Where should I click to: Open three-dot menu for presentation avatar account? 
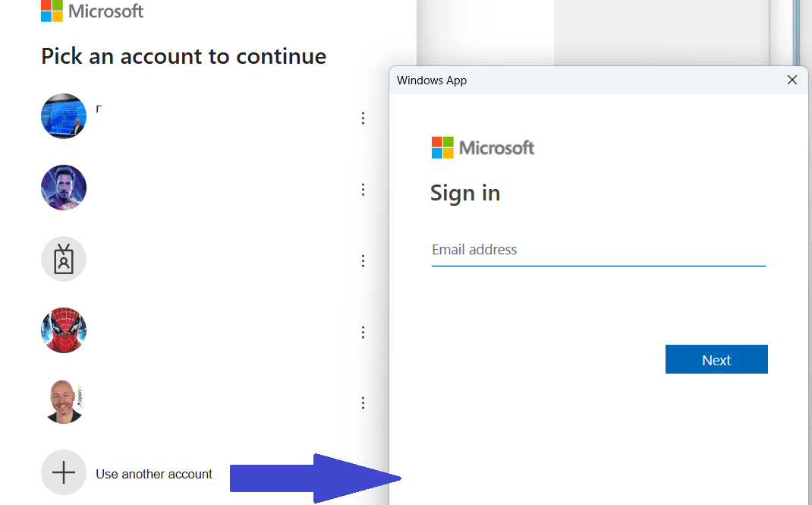pos(363,118)
